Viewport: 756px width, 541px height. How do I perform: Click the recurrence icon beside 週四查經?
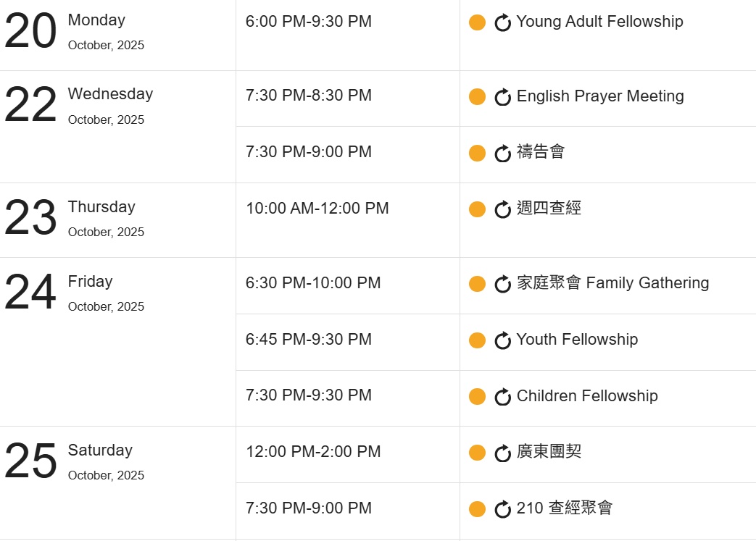coord(503,210)
